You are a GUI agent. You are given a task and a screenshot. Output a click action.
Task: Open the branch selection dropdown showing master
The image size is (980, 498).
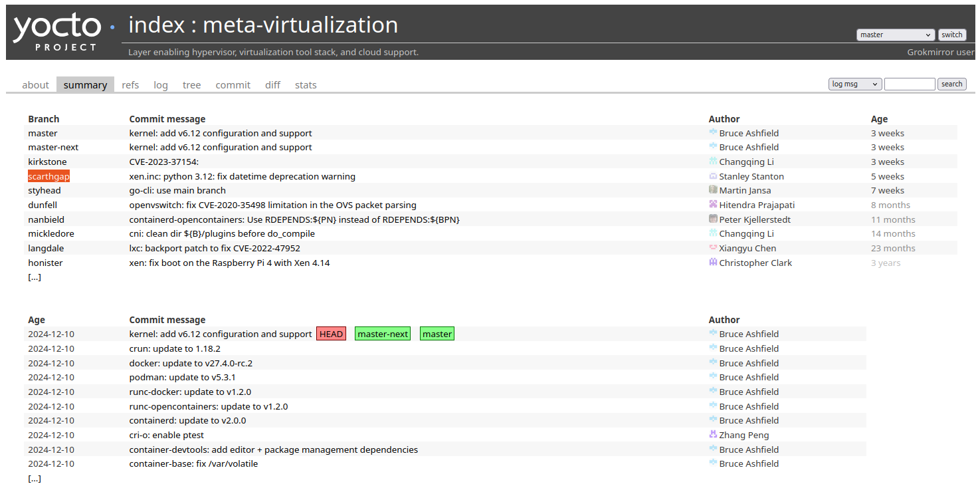click(x=895, y=35)
